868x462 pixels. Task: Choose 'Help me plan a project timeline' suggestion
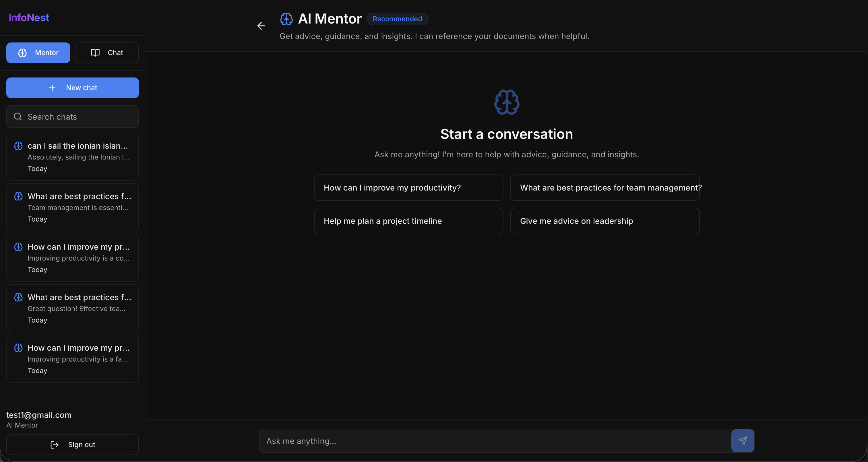(408, 221)
